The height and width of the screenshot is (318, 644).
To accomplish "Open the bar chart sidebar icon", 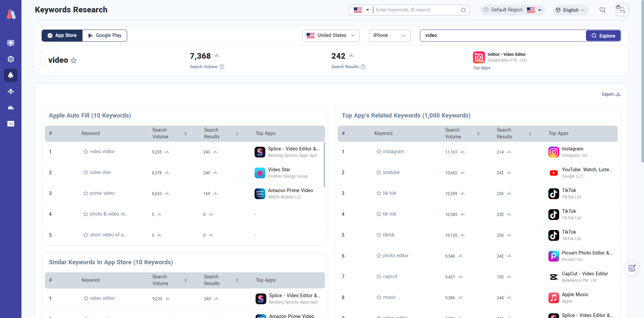I will pyautogui.click(x=11, y=107).
